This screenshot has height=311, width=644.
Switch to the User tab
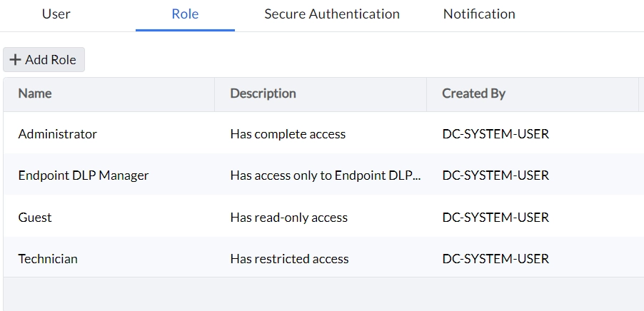(x=56, y=14)
